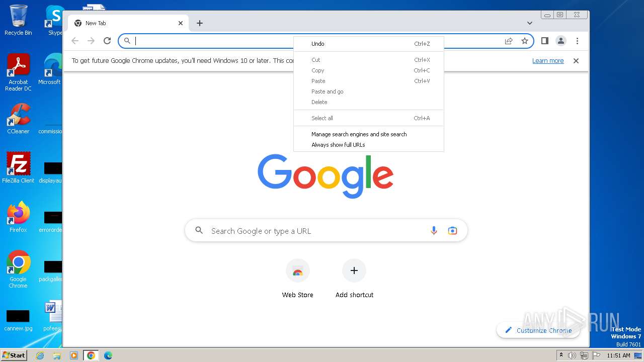Show hidden tray icons arrow
The height and width of the screenshot is (362, 644).
(561, 355)
